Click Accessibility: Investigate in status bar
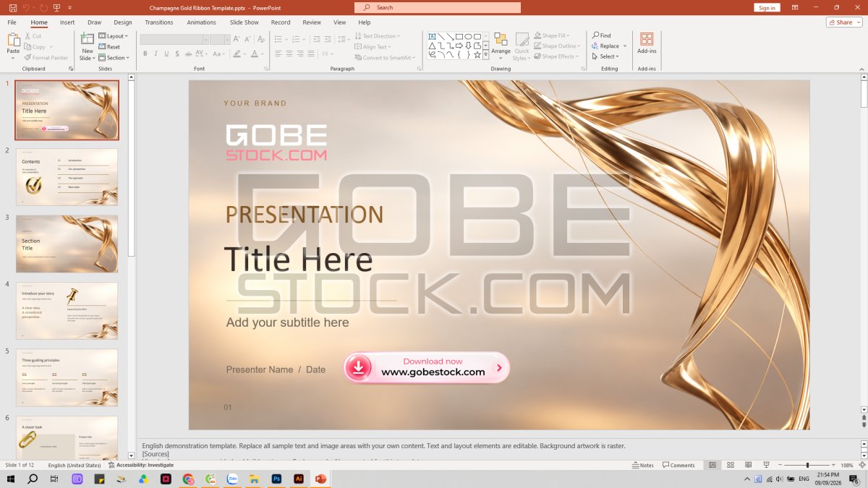 pos(140,465)
